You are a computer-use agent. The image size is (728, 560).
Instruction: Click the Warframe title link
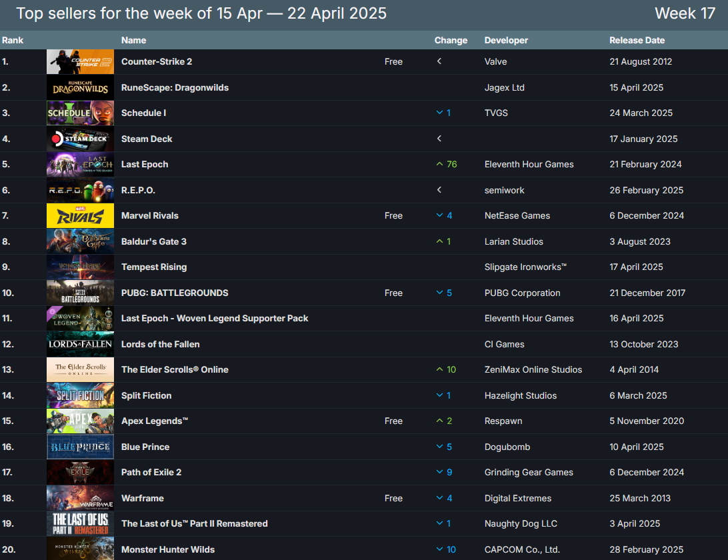point(143,498)
